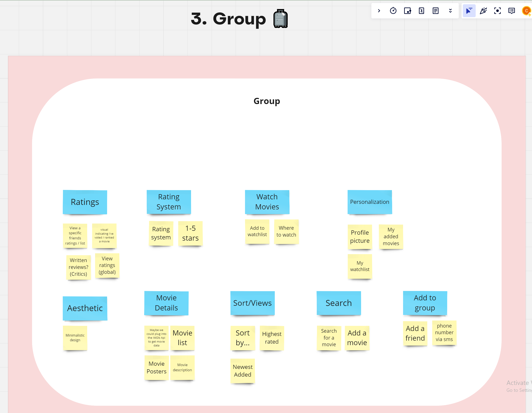Open the comments panel

click(511, 11)
